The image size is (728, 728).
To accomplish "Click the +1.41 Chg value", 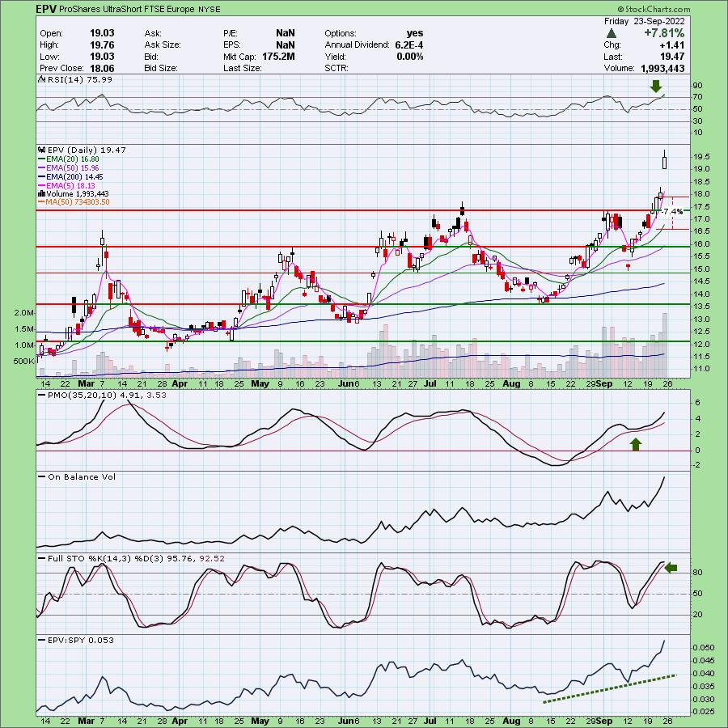I will point(672,45).
